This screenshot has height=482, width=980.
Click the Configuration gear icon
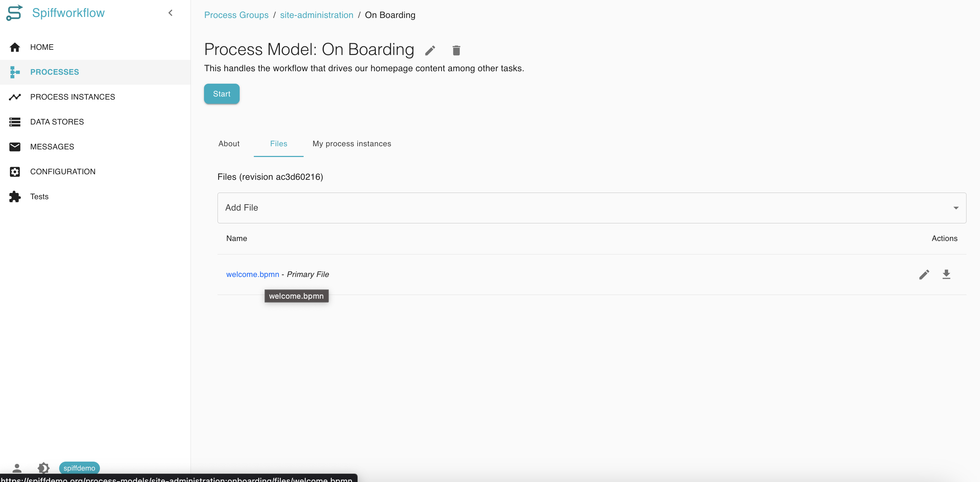coord(15,172)
